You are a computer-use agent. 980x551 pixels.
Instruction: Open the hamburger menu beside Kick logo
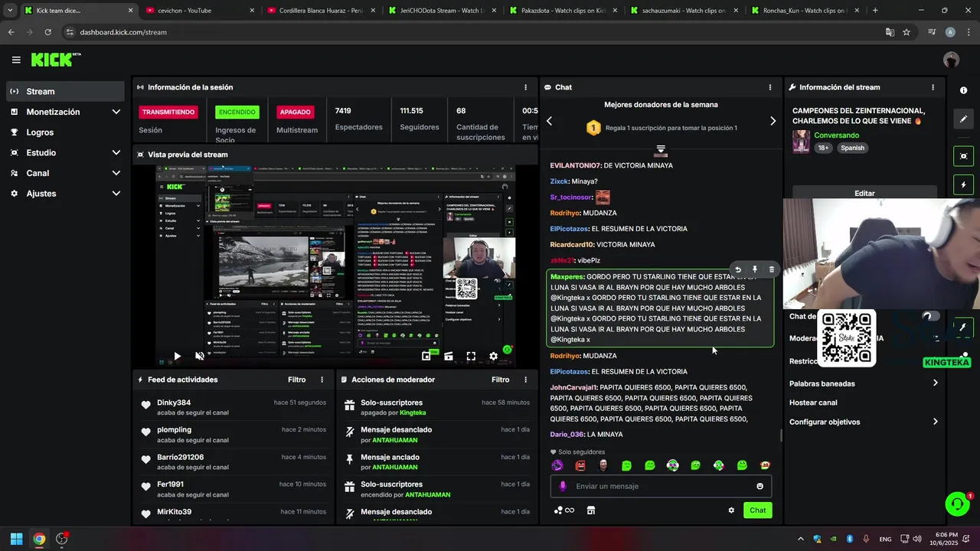(x=16, y=60)
